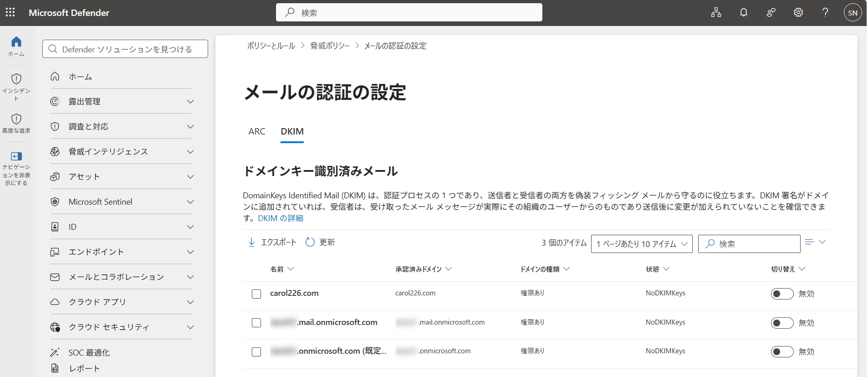Click the ホーム house icon in navigation list
The image size is (868, 377).
click(x=55, y=77)
